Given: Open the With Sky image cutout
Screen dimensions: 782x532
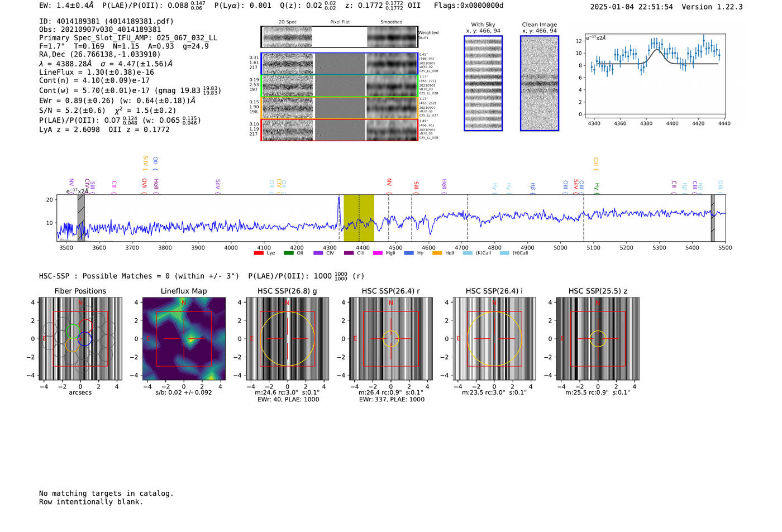Looking at the screenshot, I should (x=483, y=83).
